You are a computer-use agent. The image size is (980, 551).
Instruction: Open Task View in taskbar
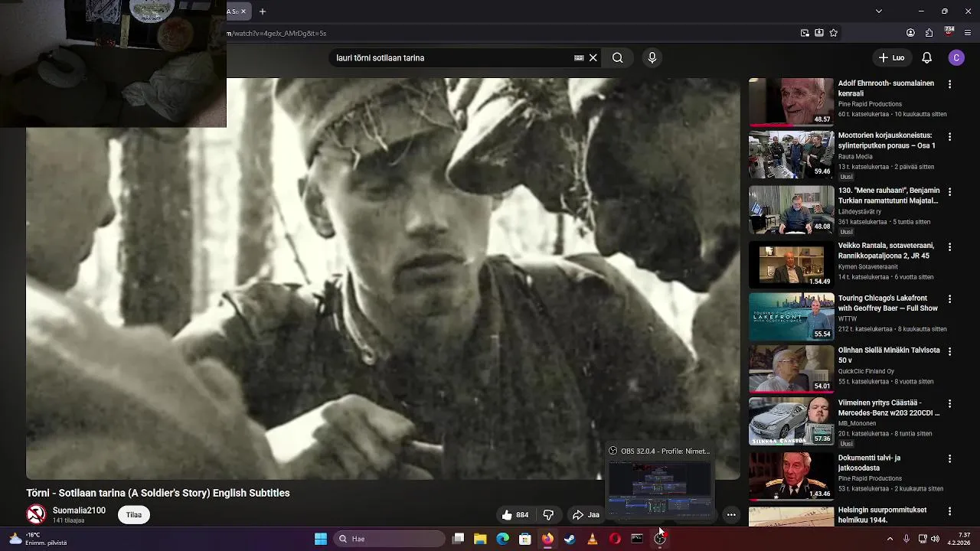[x=458, y=539]
